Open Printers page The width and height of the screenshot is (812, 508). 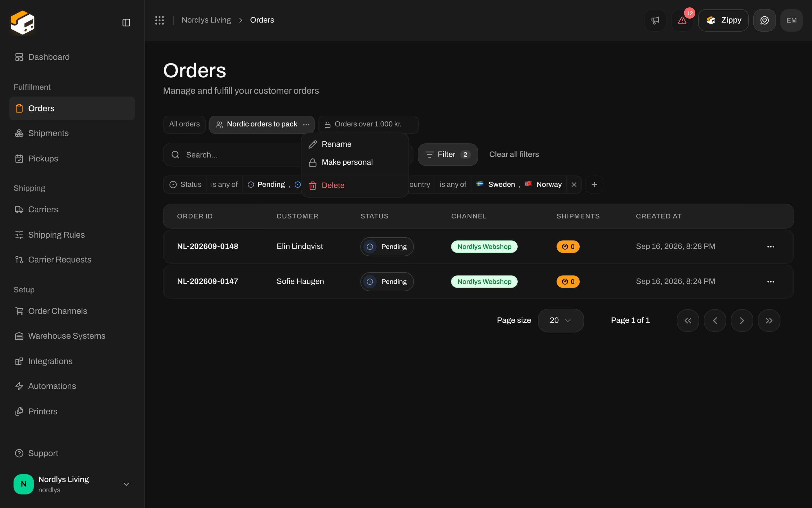click(x=72, y=411)
